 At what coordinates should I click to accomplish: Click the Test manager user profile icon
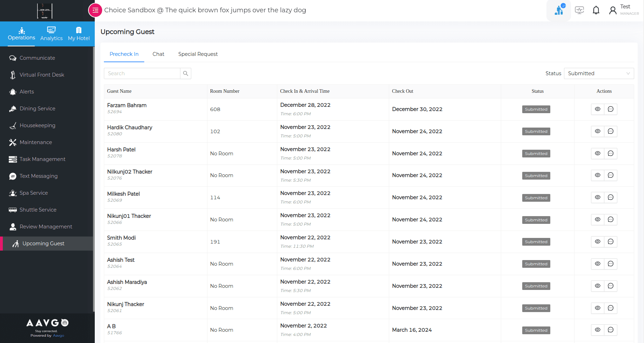[613, 11]
